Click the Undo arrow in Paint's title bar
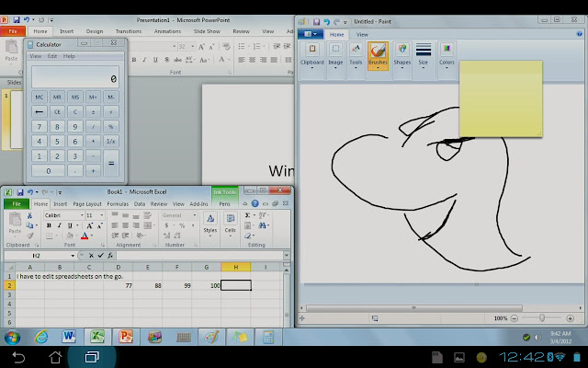This screenshot has height=368, width=588. [327, 22]
